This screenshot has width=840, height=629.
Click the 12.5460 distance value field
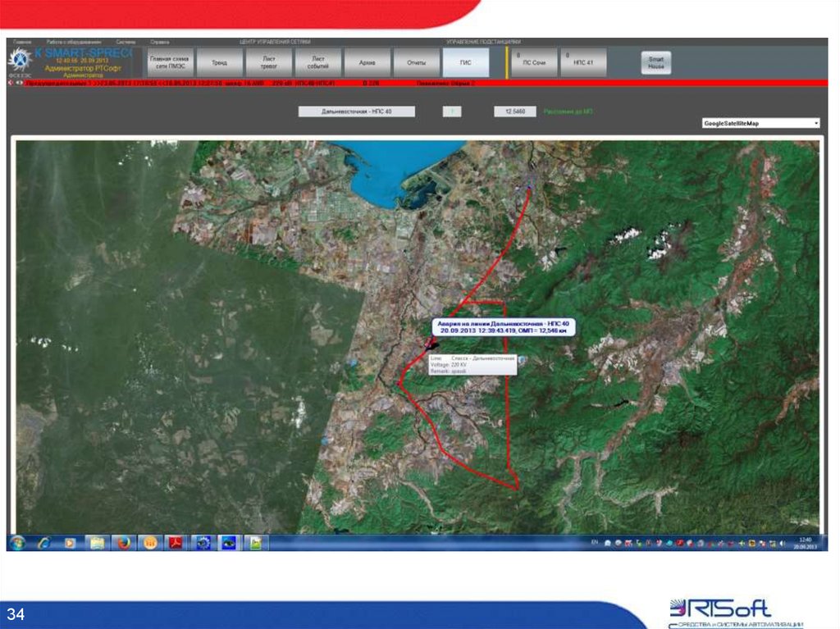pyautogui.click(x=515, y=112)
